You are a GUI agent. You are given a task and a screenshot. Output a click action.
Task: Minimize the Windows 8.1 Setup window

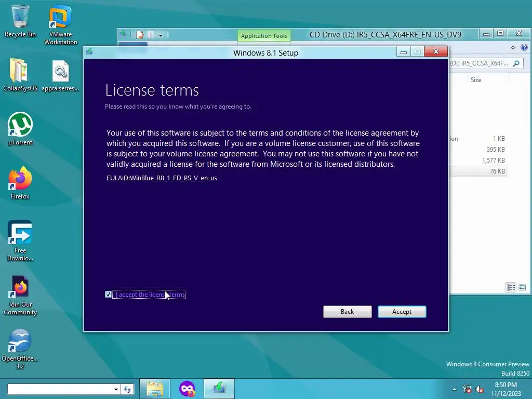tap(403, 52)
